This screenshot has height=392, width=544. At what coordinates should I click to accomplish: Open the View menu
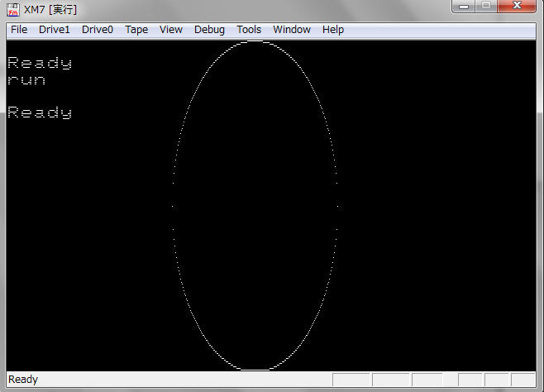pyautogui.click(x=171, y=30)
